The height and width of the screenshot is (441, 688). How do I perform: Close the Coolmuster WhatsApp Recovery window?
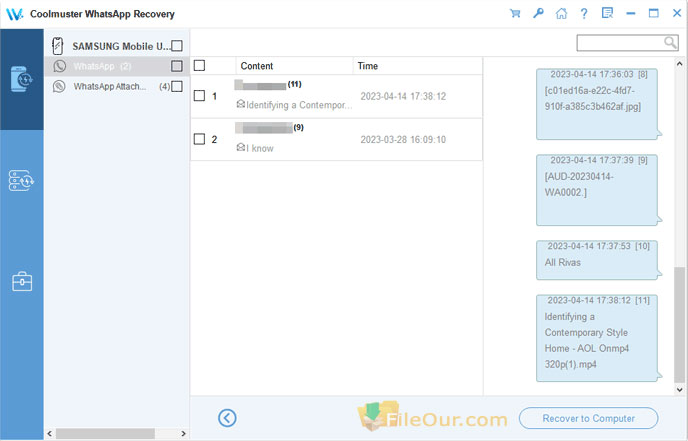(677, 13)
